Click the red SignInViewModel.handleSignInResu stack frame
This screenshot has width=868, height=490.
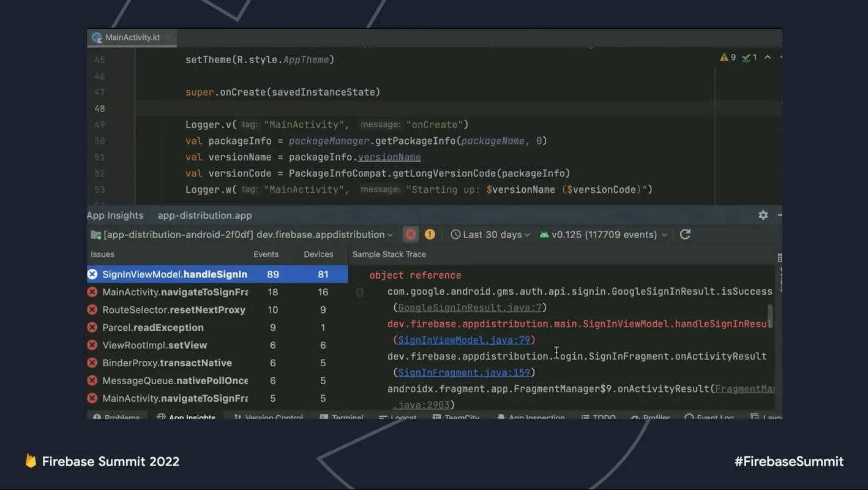coord(580,324)
